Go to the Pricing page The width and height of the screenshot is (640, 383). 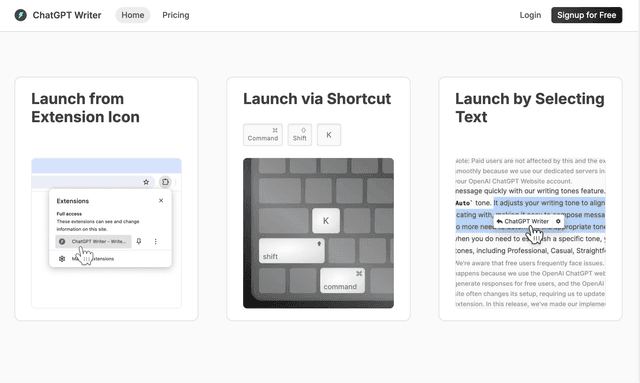click(x=176, y=15)
